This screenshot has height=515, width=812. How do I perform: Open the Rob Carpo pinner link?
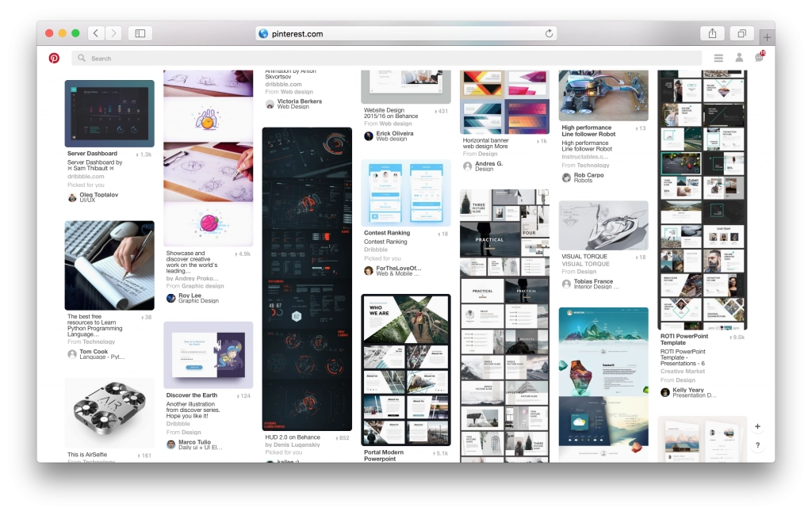pyautogui.click(x=589, y=175)
